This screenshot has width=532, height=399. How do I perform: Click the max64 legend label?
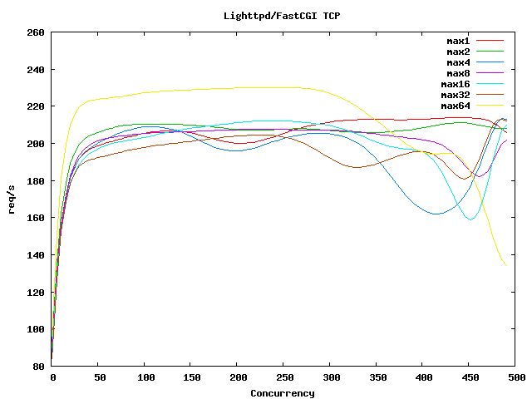pyautogui.click(x=456, y=106)
